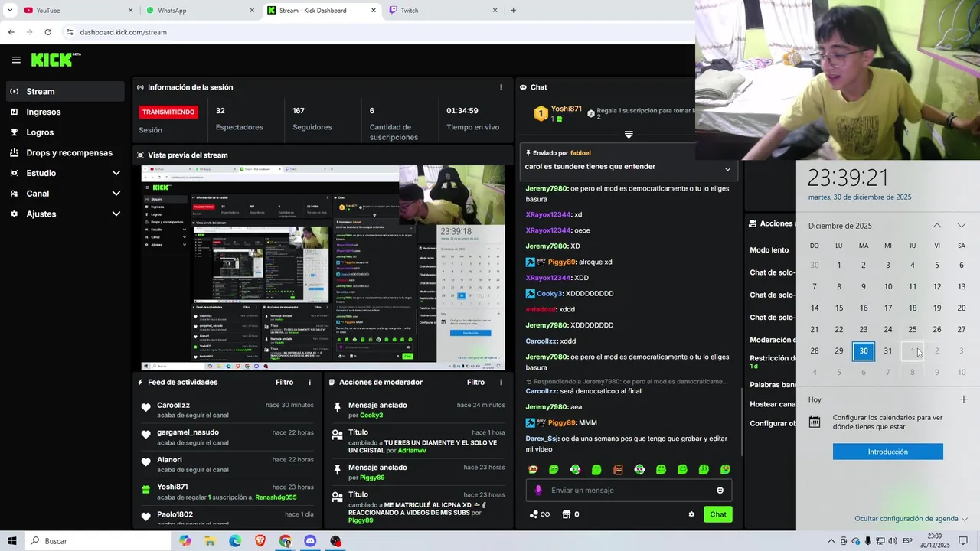Insert the heart-eyes green emote
The width and height of the screenshot is (980, 551).
point(725,469)
